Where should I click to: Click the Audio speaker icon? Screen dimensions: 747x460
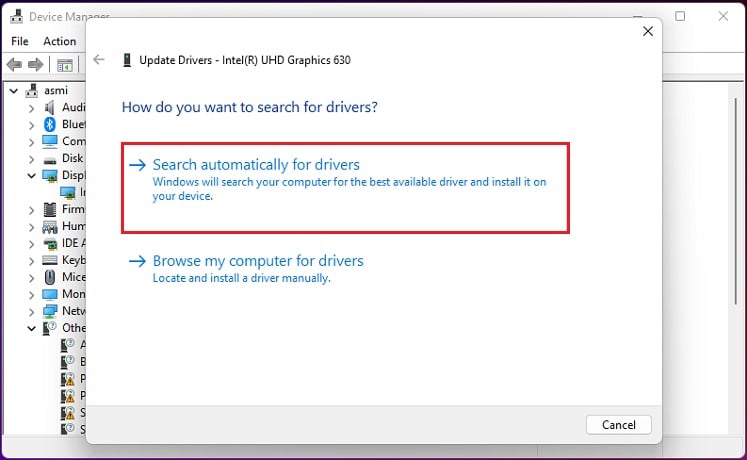click(50, 108)
